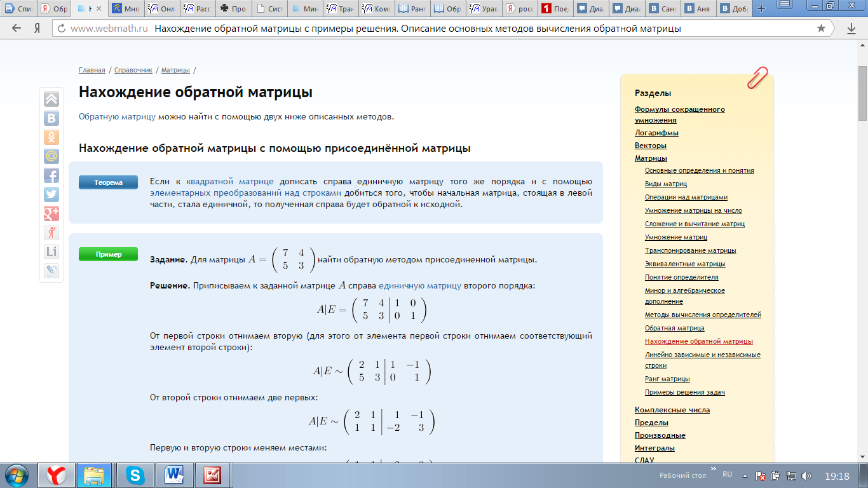This screenshot has width=868, height=488.
Task: Open Виды матриц sidebar link
Action: (666, 184)
